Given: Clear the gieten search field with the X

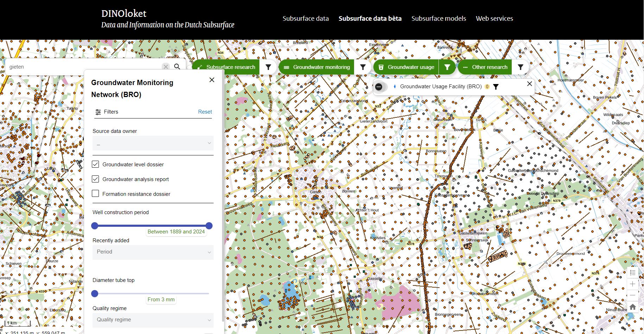Looking at the screenshot, I should pos(165,66).
